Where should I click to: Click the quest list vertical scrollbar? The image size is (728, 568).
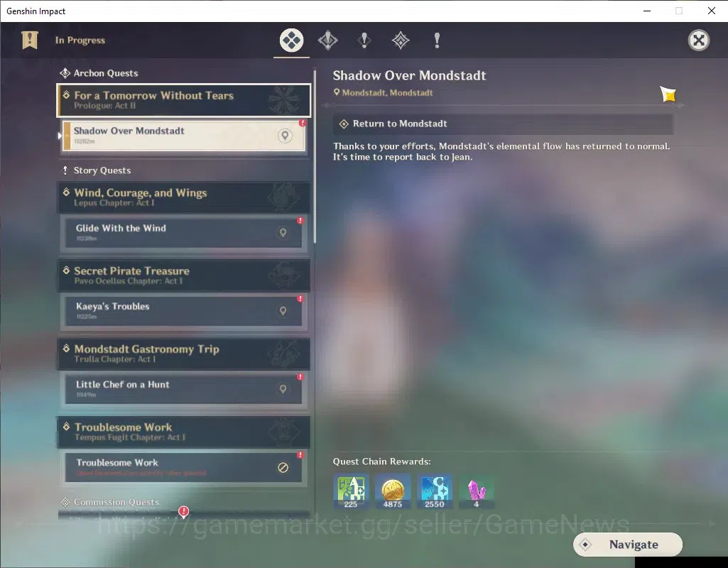[x=315, y=156]
